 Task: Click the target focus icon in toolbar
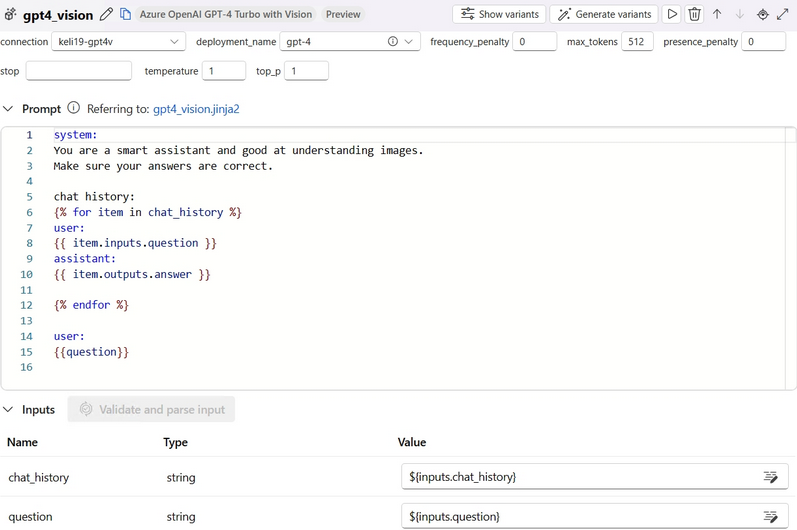point(762,14)
